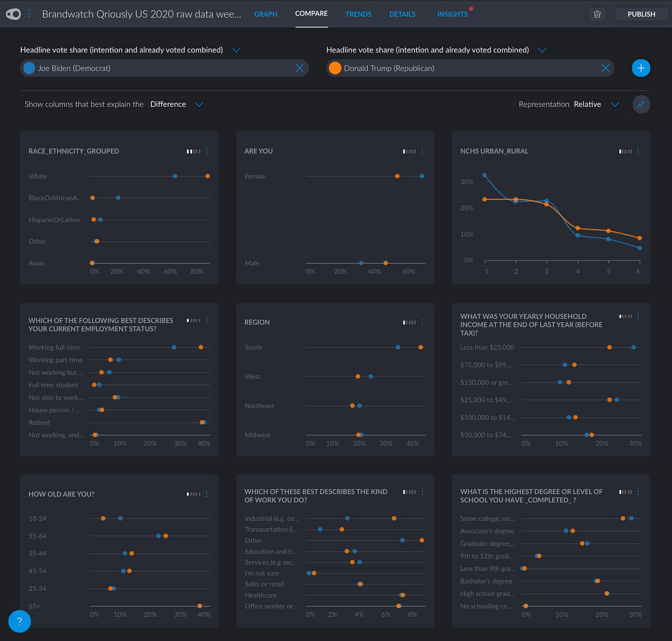
Task: Select the COMPARE tab
Action: click(312, 14)
